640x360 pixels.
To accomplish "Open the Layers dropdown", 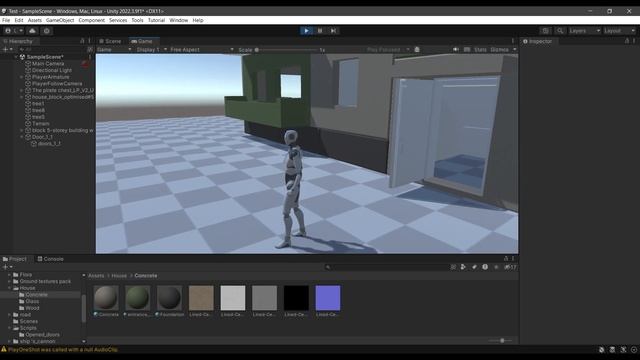I will point(584,31).
